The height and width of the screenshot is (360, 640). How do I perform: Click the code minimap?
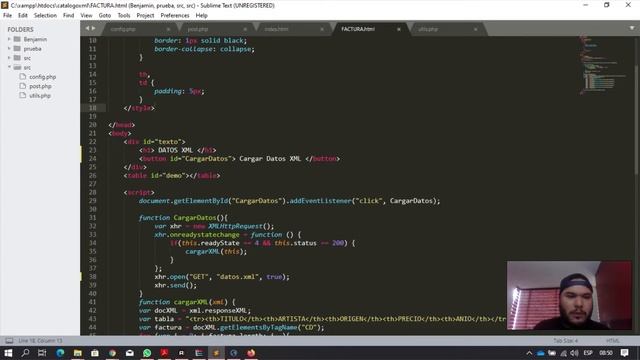click(x=603, y=65)
